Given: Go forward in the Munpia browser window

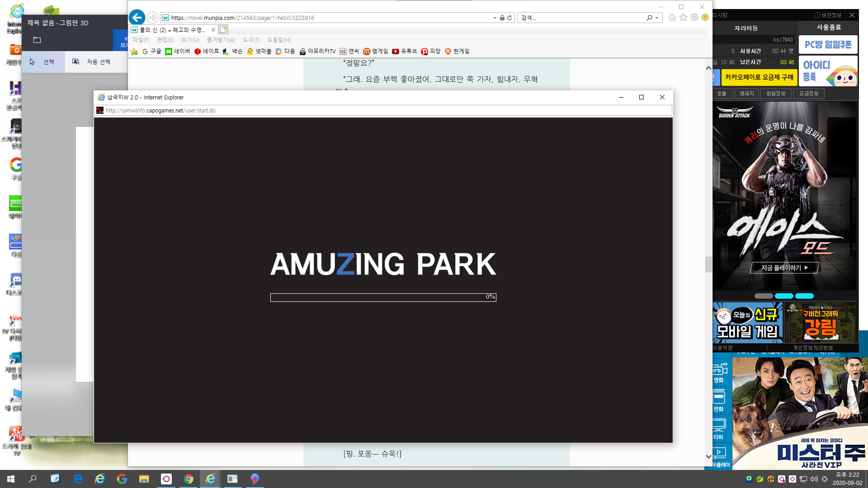Looking at the screenshot, I should 153,18.
